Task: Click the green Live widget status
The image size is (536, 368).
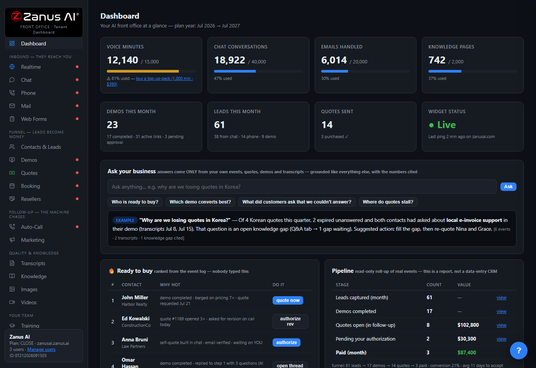Action: 442,125
